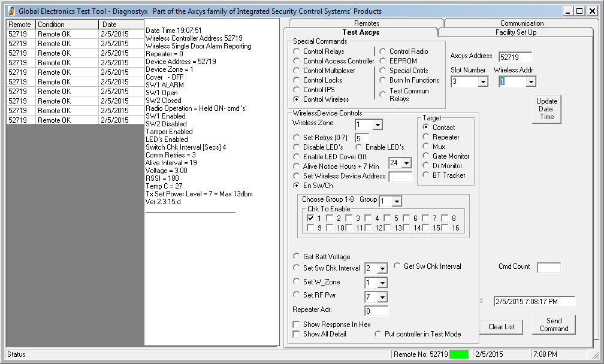Click Update Date Time button
604x364 pixels.
click(546, 109)
